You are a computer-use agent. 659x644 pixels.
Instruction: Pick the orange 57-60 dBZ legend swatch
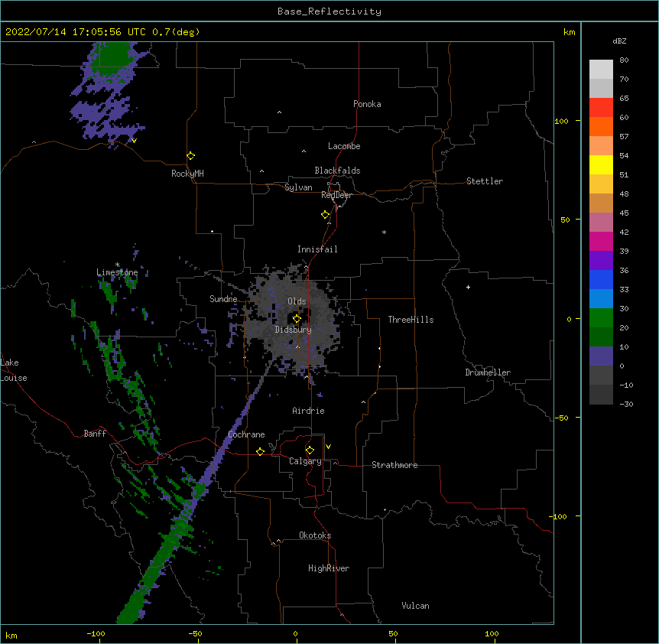click(x=601, y=127)
